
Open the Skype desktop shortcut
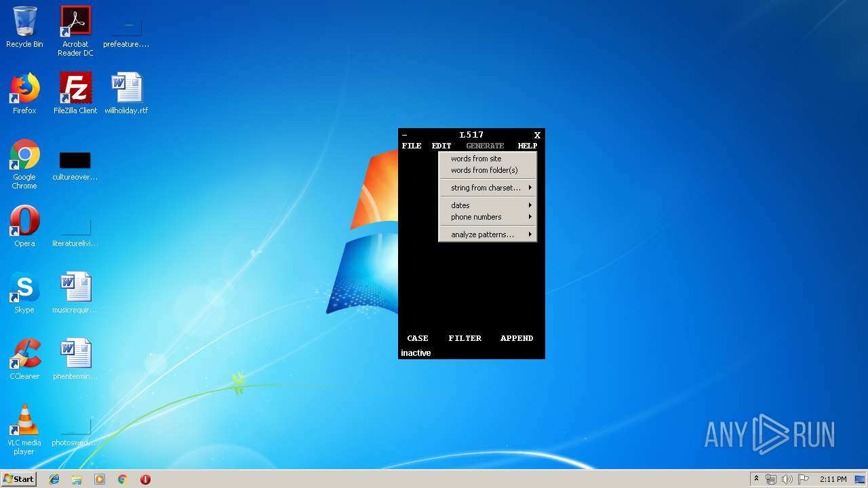(x=24, y=293)
